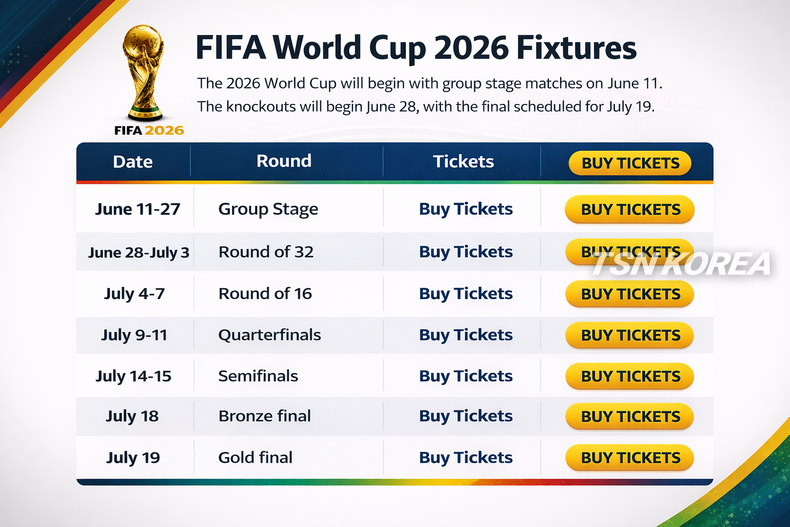Select the FIFA World Cup 2026 Fixtures title
The height and width of the screenshot is (527, 790).
tap(415, 48)
